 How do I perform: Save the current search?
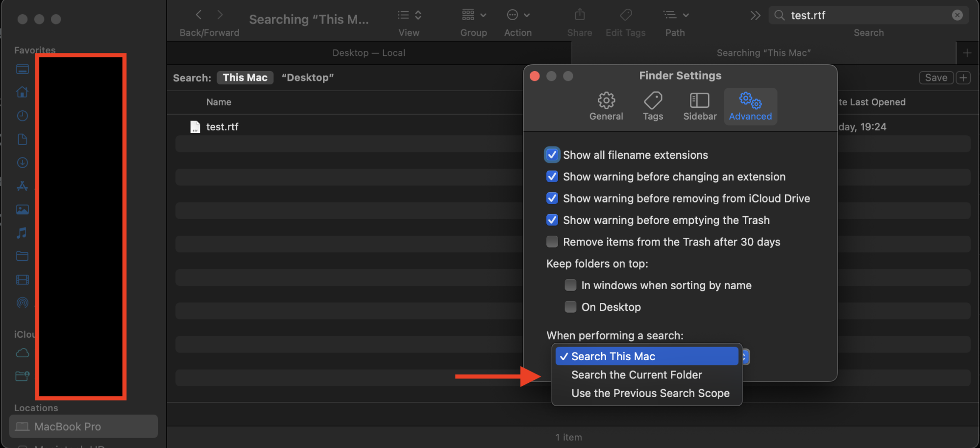pos(936,77)
